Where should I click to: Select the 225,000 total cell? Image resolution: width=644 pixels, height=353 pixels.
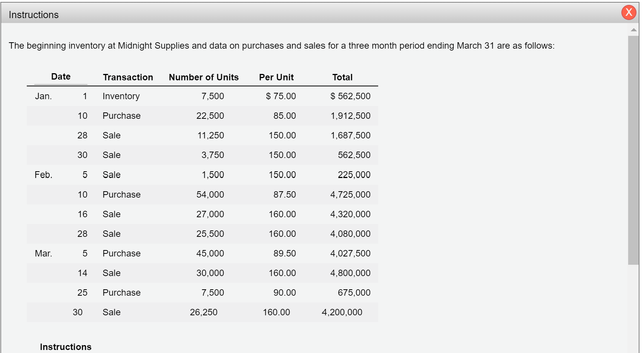click(354, 175)
